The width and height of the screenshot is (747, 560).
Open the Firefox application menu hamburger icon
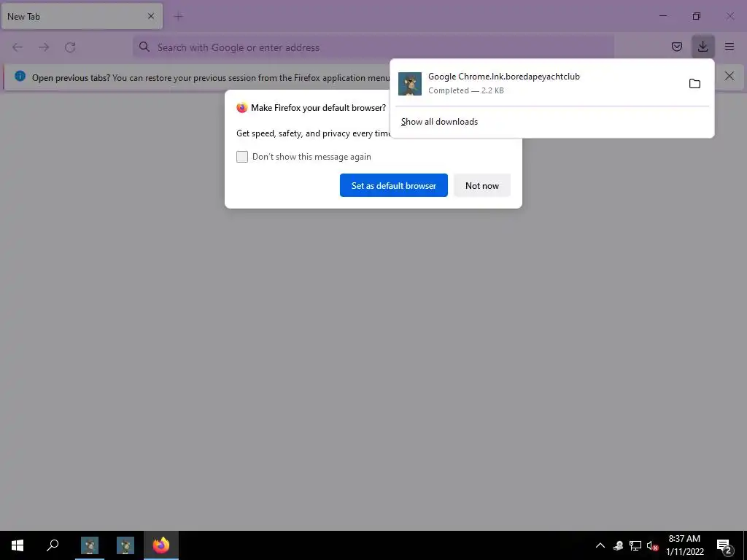[x=729, y=47]
